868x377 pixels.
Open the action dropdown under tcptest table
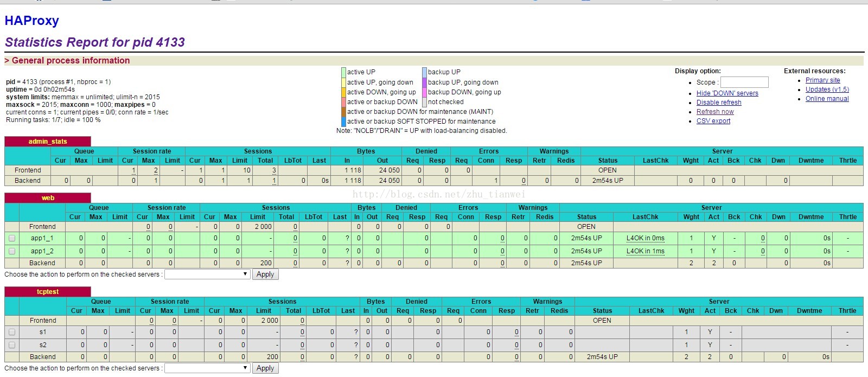(x=207, y=368)
